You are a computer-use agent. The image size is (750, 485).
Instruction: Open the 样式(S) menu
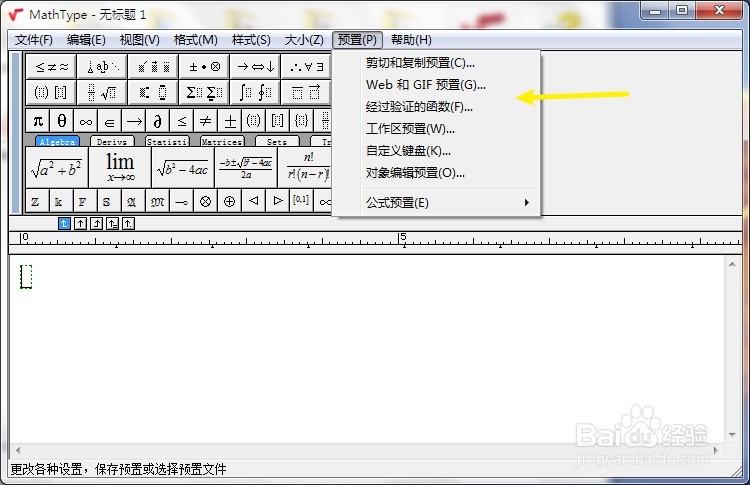[251, 40]
